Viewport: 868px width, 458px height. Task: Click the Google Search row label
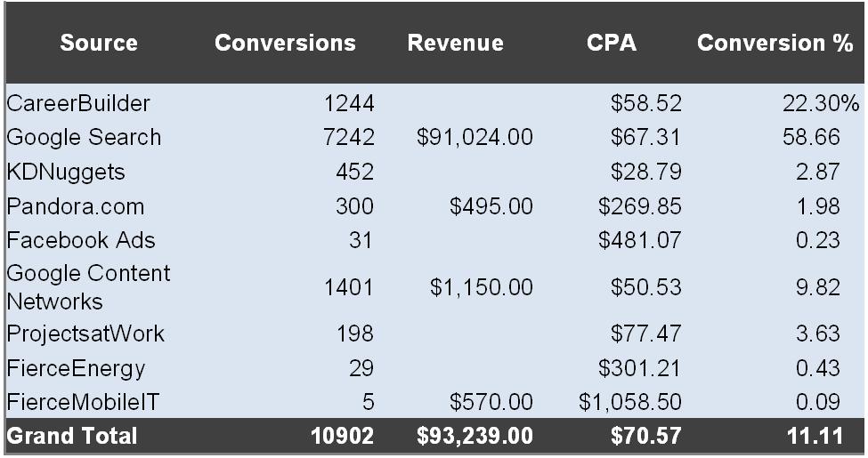(x=85, y=138)
